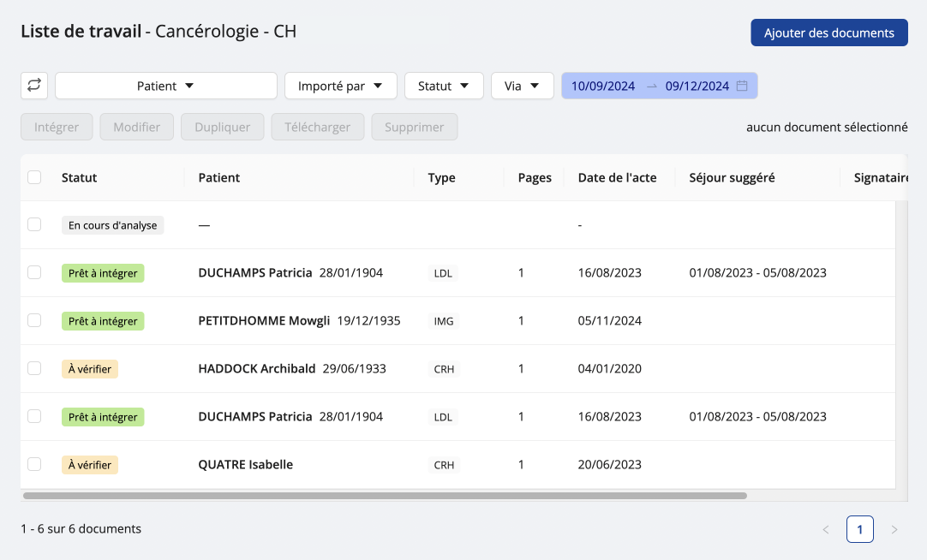Click patient name QUATRE Isabelle
Image resolution: width=927 pixels, height=560 pixels.
[245, 464]
